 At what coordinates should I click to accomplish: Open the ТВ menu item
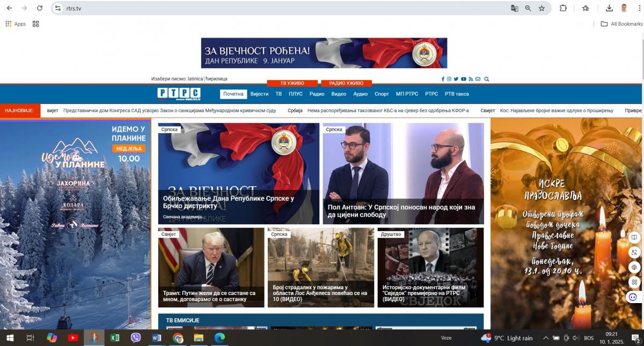tap(279, 94)
